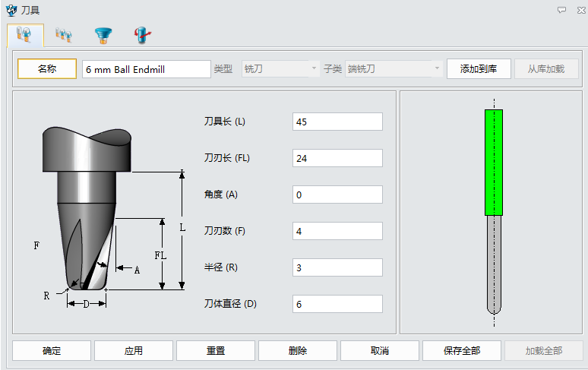The height and width of the screenshot is (370, 588).
Task: Click the chat bubble icon in title bar
Action: [561, 10]
